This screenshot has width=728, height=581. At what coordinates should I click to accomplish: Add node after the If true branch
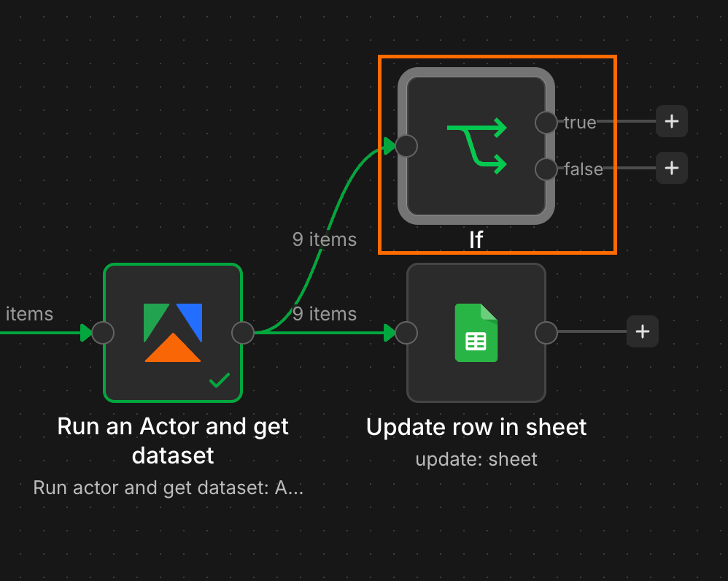pos(671,121)
